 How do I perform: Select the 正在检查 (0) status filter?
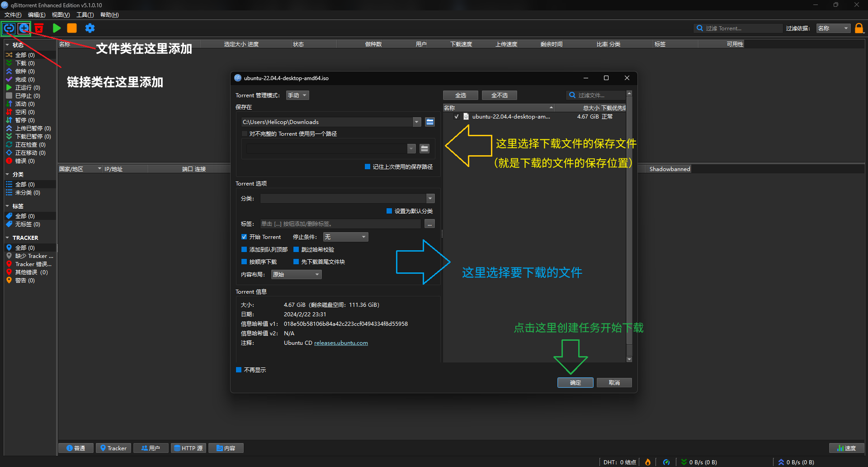(30, 144)
